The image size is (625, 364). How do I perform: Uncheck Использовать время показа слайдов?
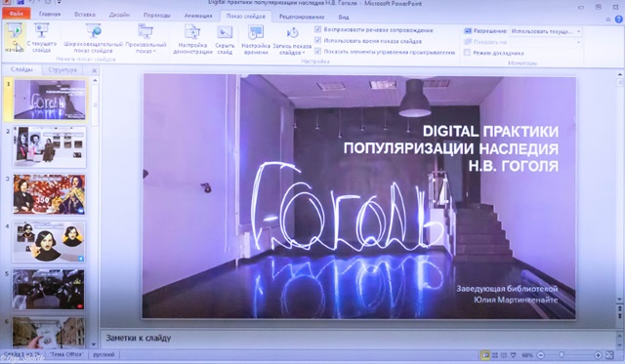tap(317, 40)
